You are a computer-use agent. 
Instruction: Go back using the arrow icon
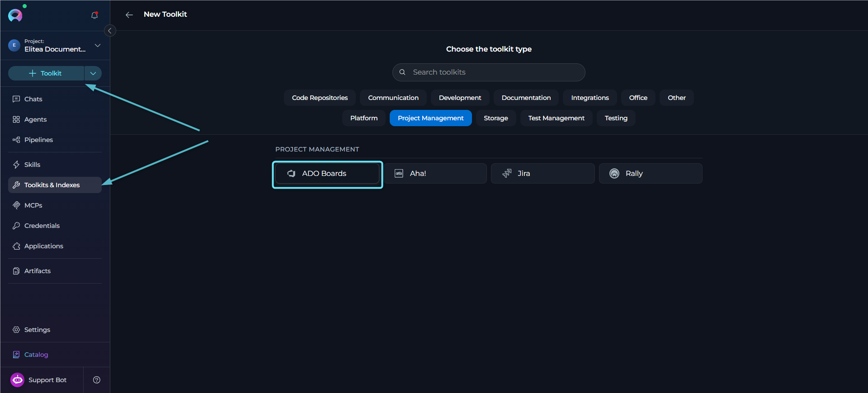(129, 15)
